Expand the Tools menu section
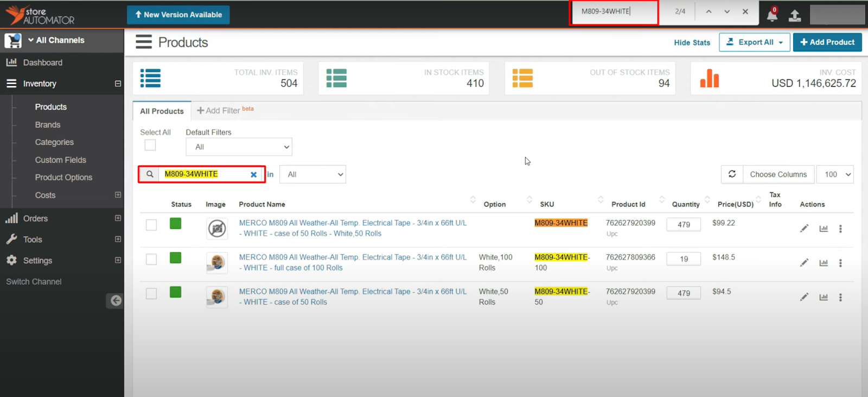 coord(118,239)
